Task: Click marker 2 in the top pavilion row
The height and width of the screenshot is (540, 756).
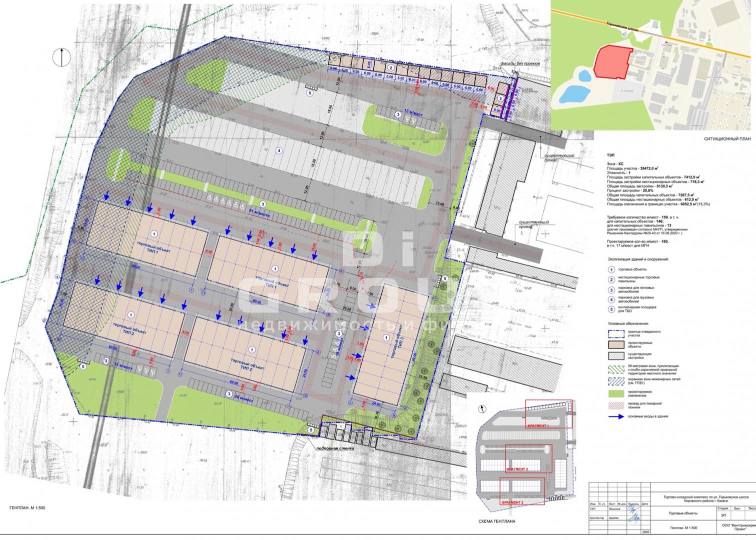Action: pos(390,68)
